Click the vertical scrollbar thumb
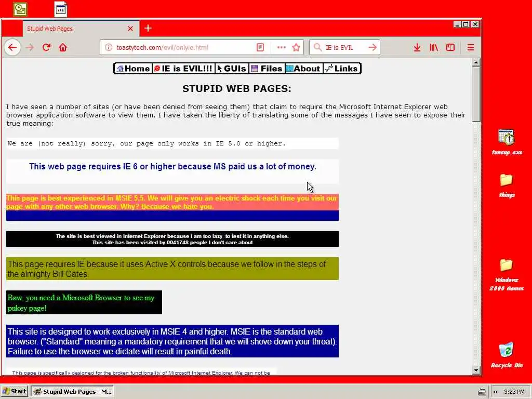 point(476,94)
